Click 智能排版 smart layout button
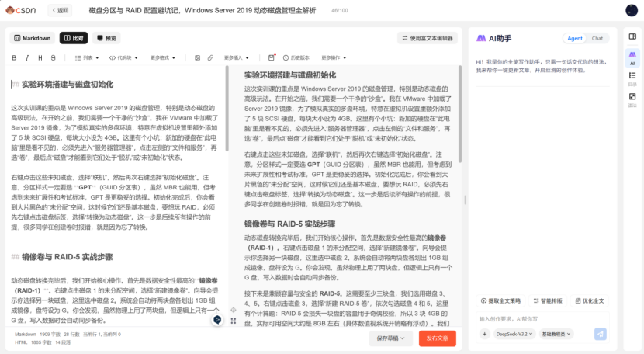 pyautogui.click(x=548, y=301)
